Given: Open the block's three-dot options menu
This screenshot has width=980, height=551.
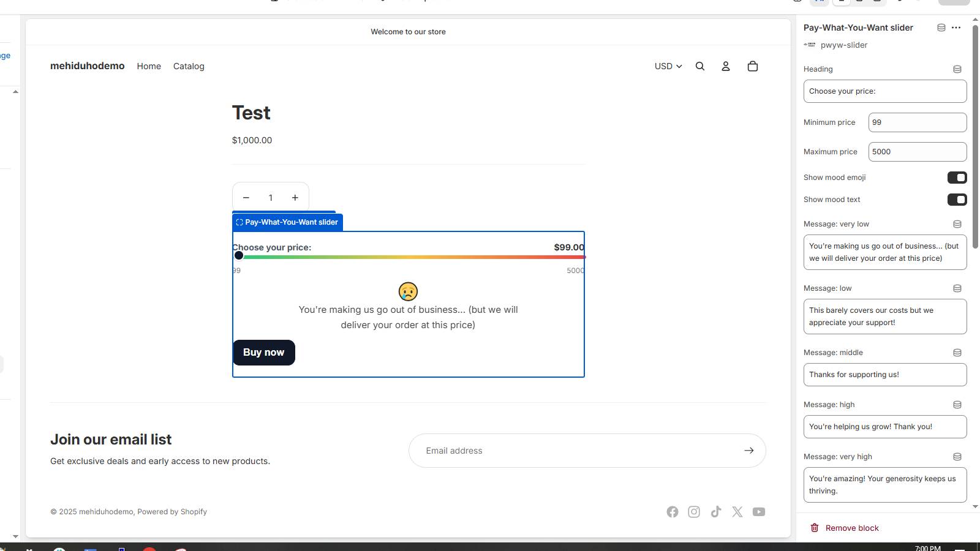Looking at the screenshot, I should pos(956,28).
